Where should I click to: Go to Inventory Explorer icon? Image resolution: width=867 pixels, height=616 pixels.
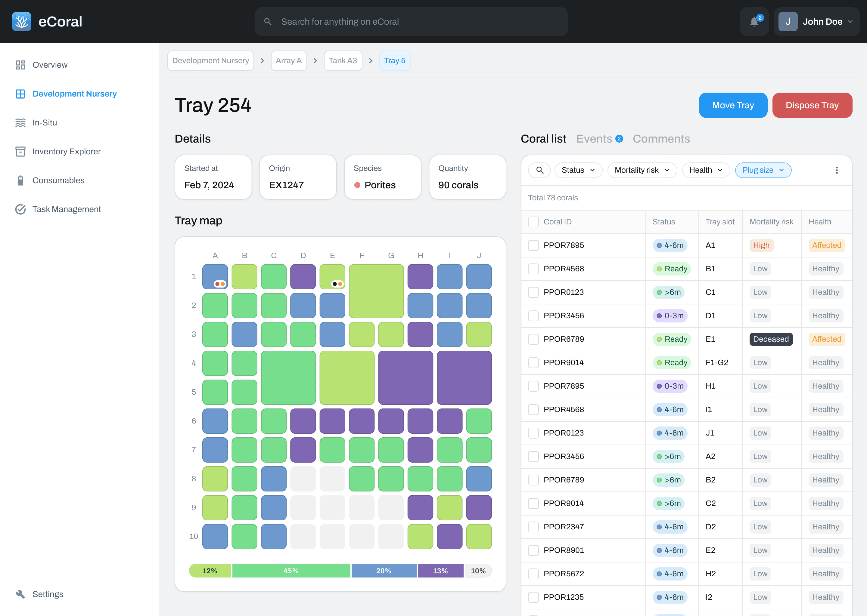(x=20, y=151)
